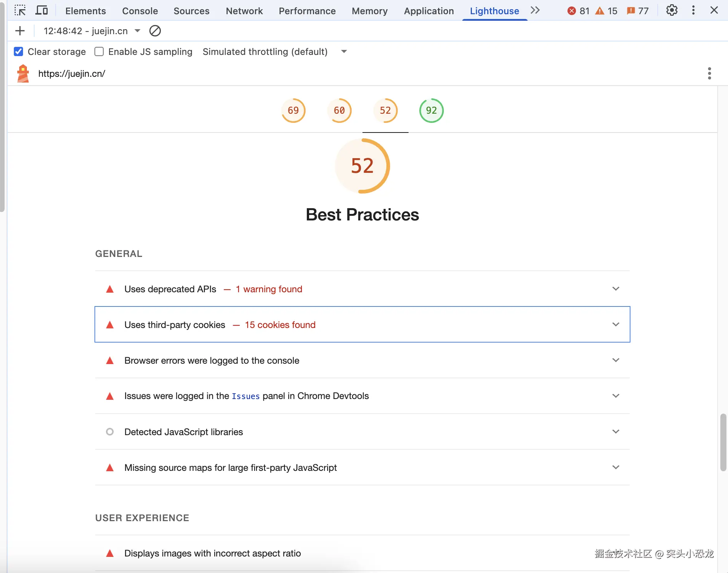Image resolution: width=728 pixels, height=573 pixels.
Task: Open the Application tab
Action: coord(429,11)
